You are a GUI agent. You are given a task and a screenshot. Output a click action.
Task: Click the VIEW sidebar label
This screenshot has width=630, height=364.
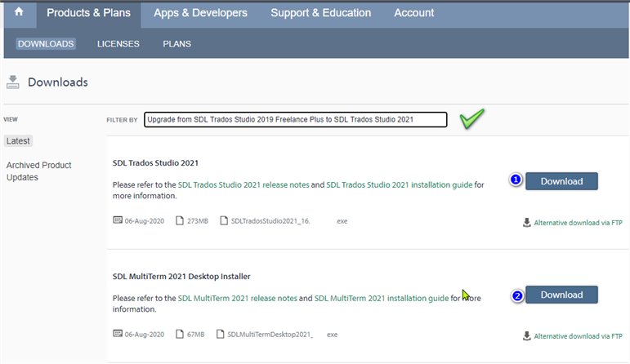point(11,120)
